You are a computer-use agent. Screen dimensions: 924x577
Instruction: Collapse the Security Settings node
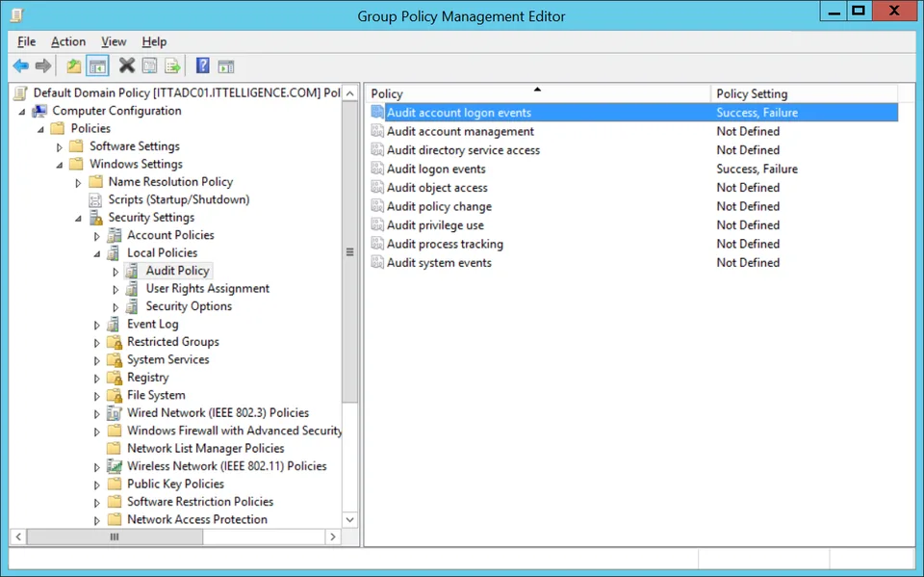point(78,219)
